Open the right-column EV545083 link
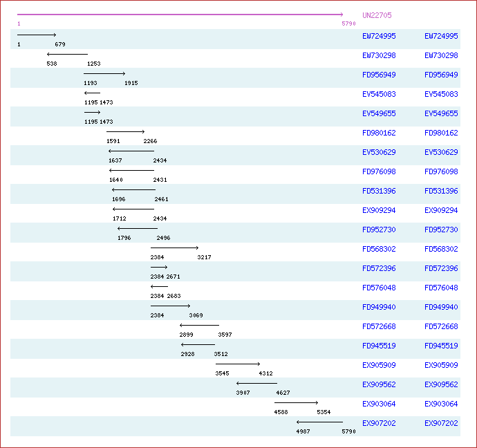Screen dimensions: 477x448 pos(441,94)
